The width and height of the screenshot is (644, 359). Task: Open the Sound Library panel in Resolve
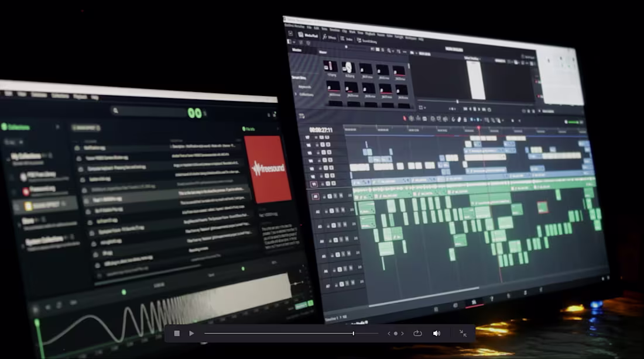click(367, 40)
